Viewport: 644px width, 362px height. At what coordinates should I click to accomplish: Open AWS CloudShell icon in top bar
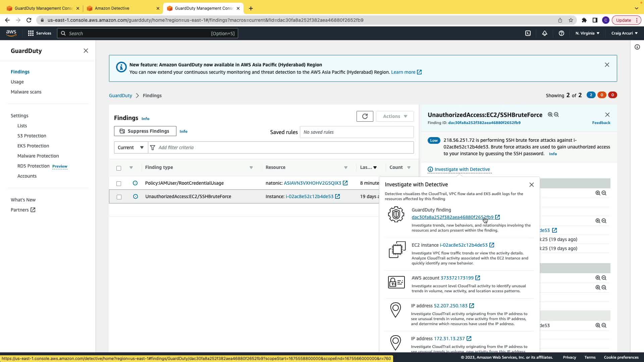pyautogui.click(x=528, y=33)
